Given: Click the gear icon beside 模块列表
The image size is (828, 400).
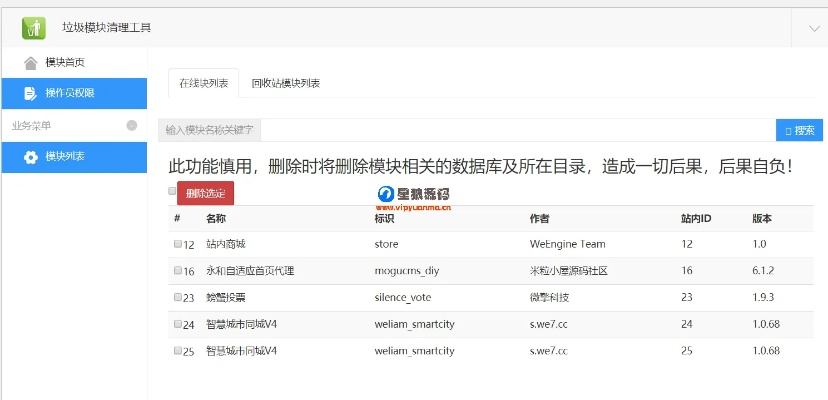Looking at the screenshot, I should 31,157.
